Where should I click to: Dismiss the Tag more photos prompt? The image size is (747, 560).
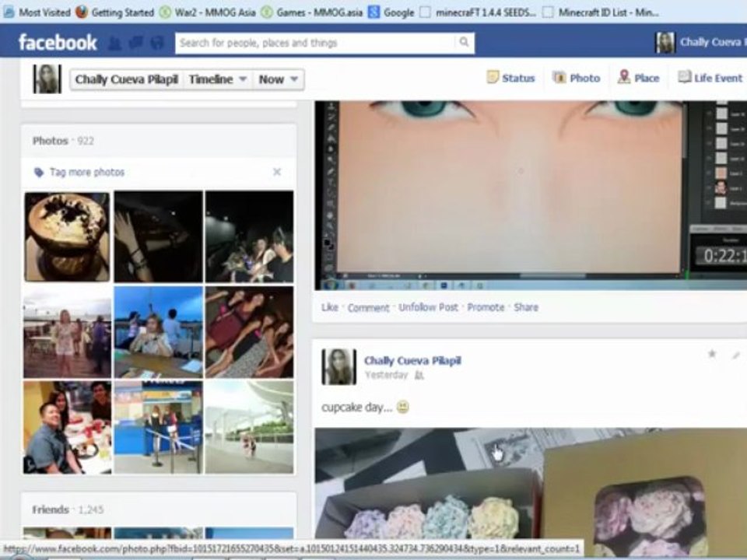[x=277, y=172]
